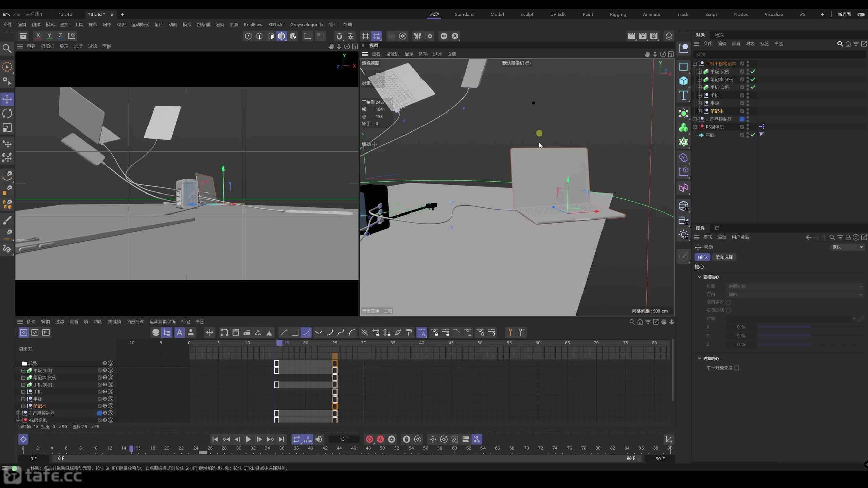868x488 pixels.
Task: Toggle Y axis lock
Action: tap(49, 36)
